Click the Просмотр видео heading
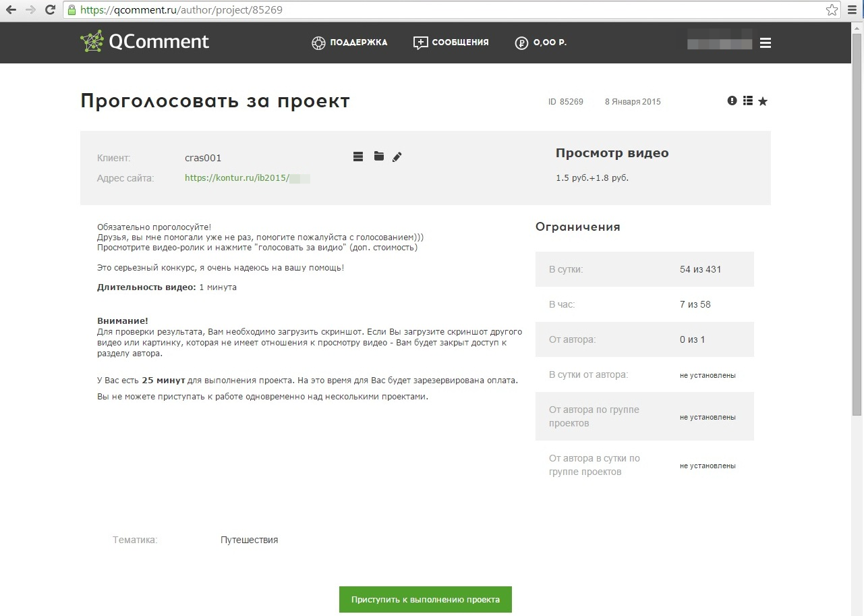 tap(612, 153)
